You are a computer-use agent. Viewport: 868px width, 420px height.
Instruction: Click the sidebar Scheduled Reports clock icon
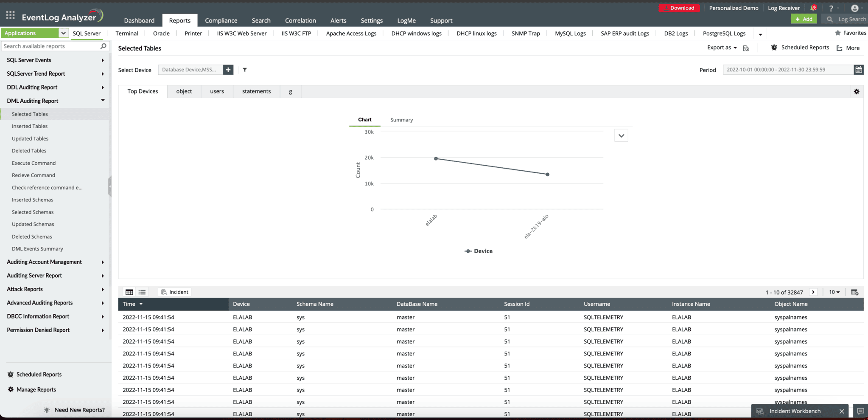click(x=11, y=375)
